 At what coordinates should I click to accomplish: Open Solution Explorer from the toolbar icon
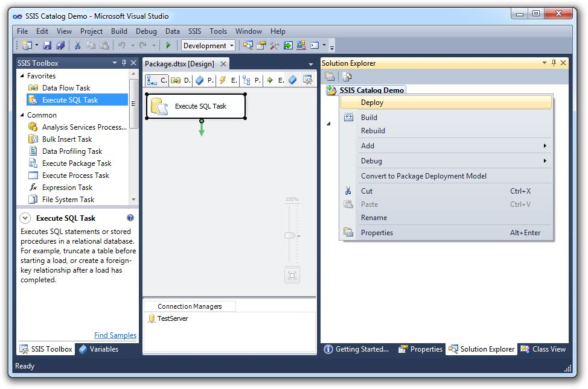click(x=248, y=45)
